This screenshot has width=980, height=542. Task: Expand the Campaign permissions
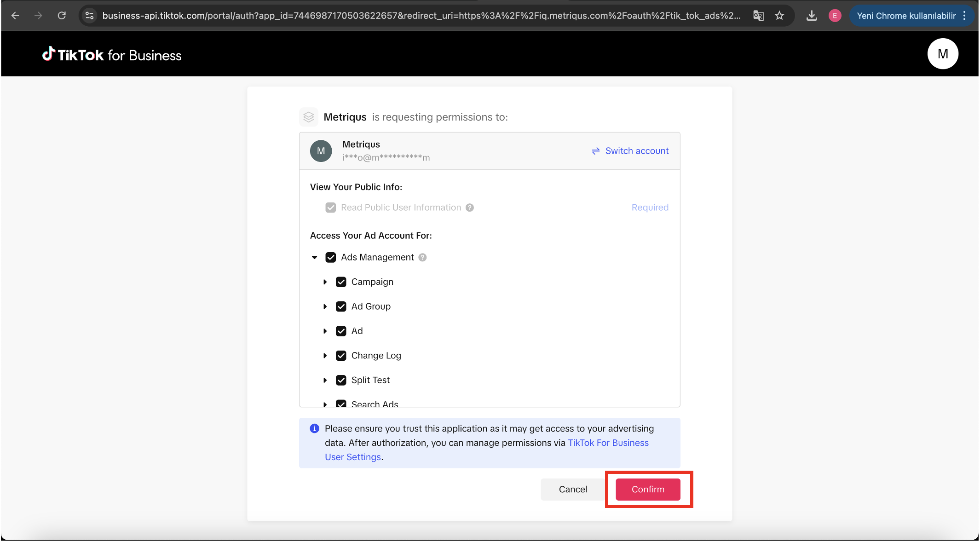pyautogui.click(x=325, y=282)
